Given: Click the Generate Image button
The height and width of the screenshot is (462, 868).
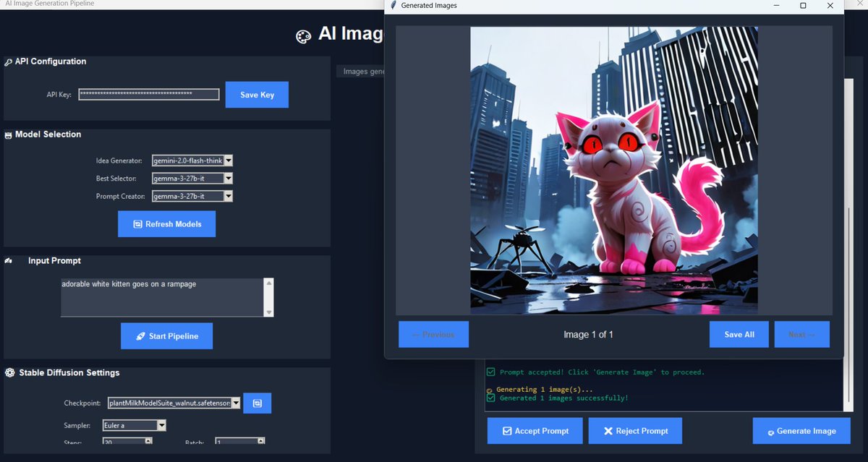Looking at the screenshot, I should [800, 431].
